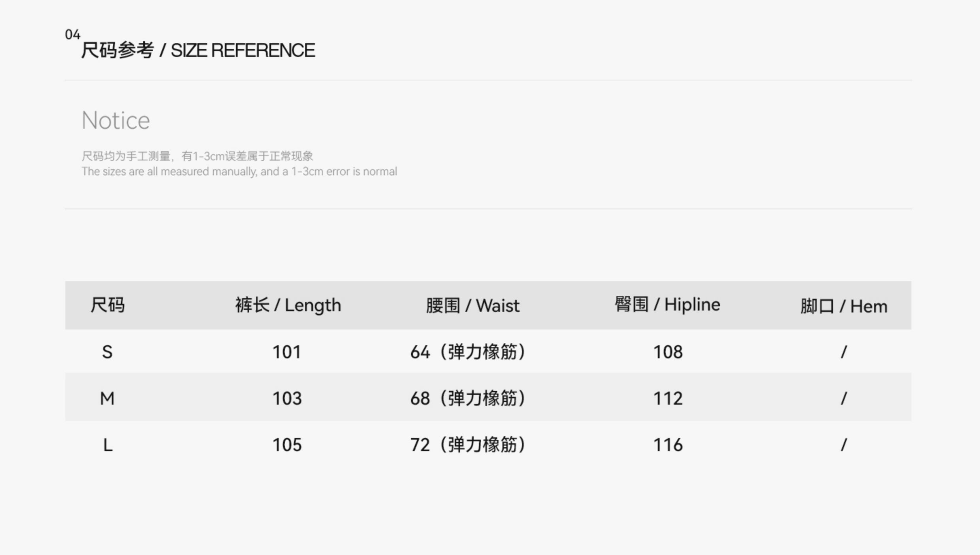This screenshot has width=980, height=555.
Task: Select the length value 103
Action: coord(287,398)
